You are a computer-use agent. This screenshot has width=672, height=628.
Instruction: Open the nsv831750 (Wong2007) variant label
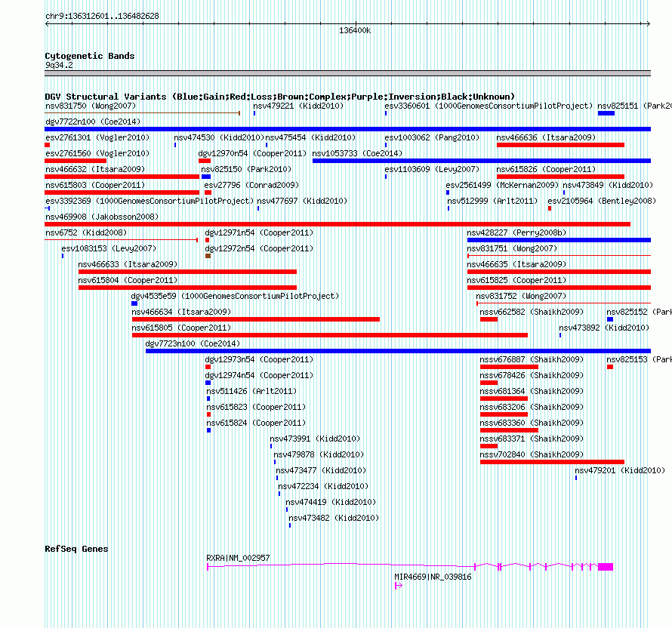[91, 106]
